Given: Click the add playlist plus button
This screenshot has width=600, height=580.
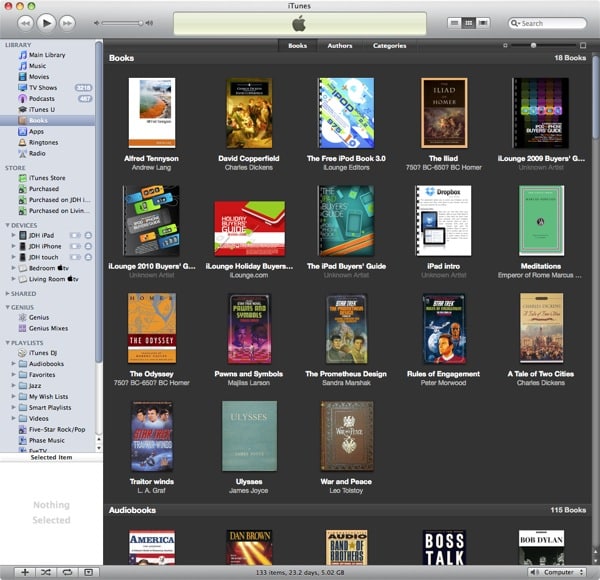Looking at the screenshot, I should [x=25, y=572].
